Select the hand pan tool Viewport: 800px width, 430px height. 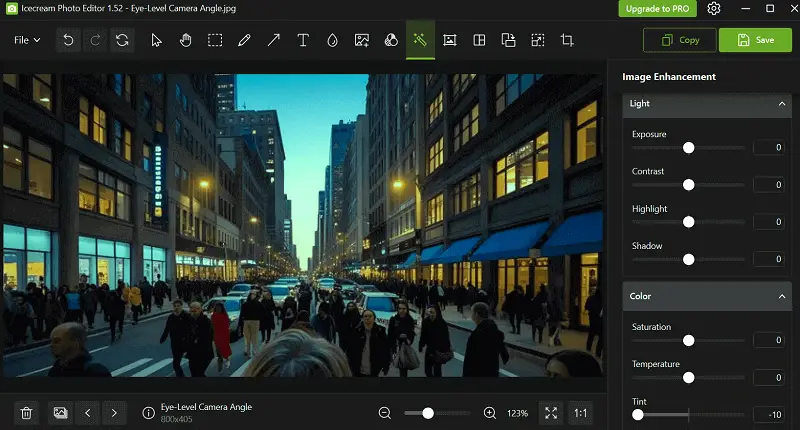click(186, 40)
